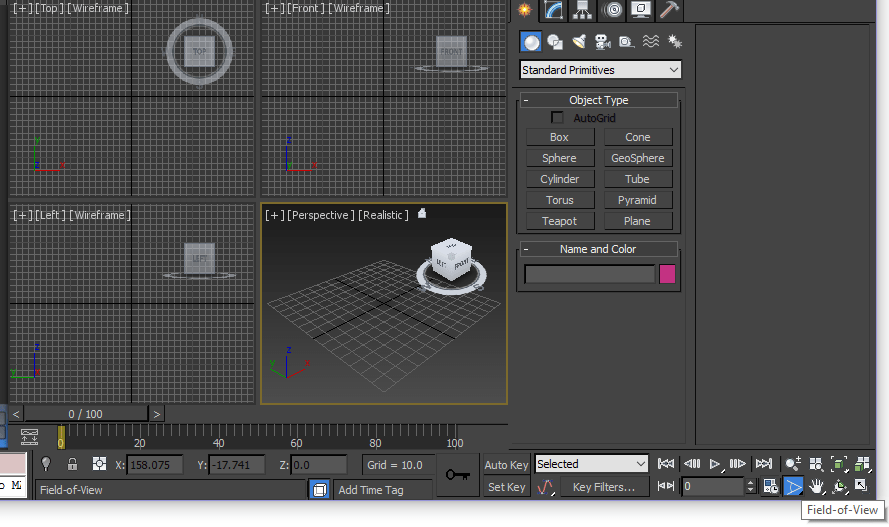The height and width of the screenshot is (527, 889).
Task: Select the Lights category icon
Action: (579, 42)
